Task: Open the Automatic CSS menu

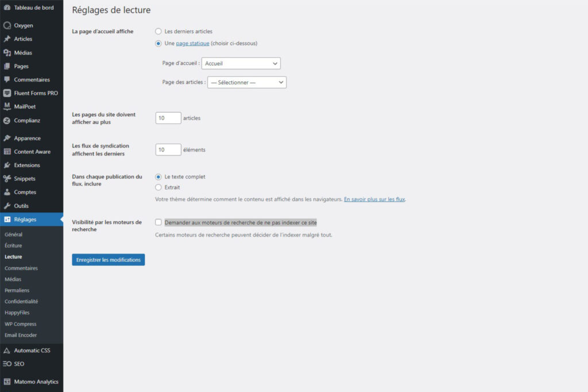Action: (32, 350)
